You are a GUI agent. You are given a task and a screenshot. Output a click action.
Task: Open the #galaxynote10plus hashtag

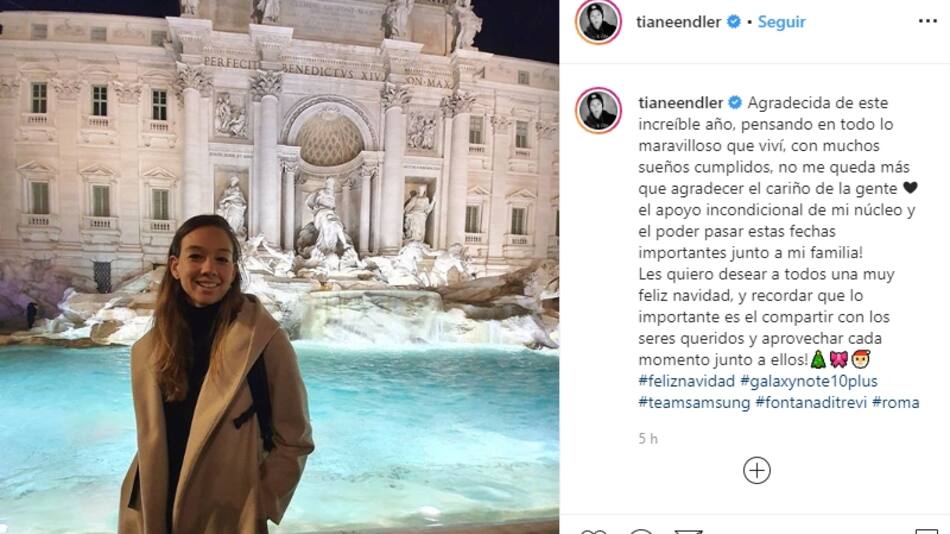tap(809, 381)
